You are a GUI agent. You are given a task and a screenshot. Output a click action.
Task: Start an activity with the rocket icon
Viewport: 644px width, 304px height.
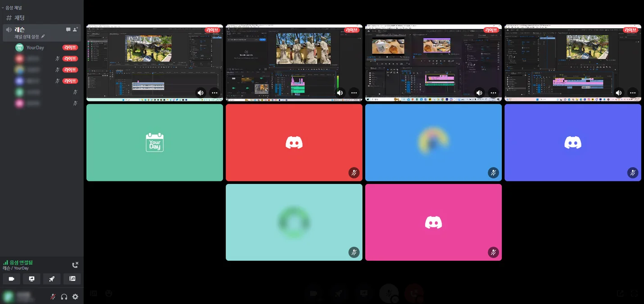(52, 279)
